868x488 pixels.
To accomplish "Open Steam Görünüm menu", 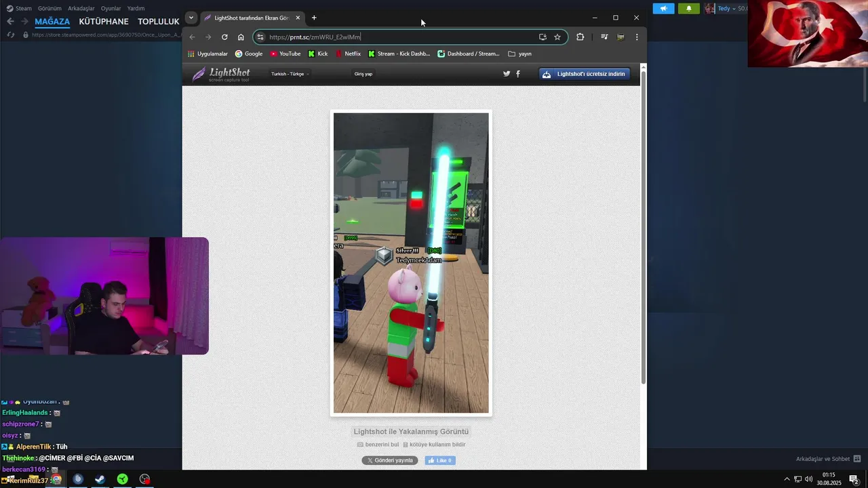I will pyautogui.click(x=50, y=9).
